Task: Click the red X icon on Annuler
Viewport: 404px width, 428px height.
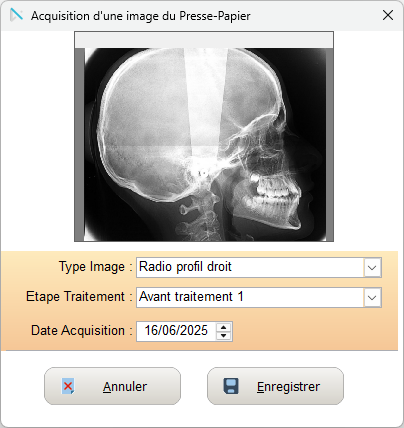Action: 68,386
